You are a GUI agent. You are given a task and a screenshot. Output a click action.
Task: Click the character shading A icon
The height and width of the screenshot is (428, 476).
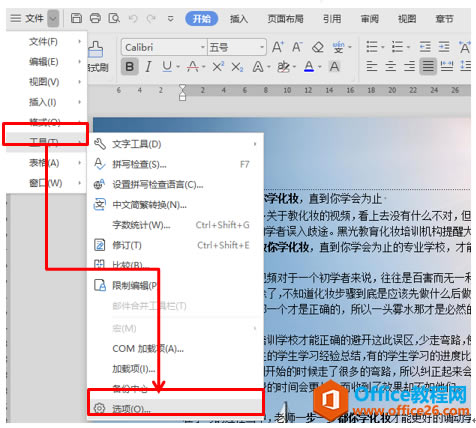coord(334,67)
